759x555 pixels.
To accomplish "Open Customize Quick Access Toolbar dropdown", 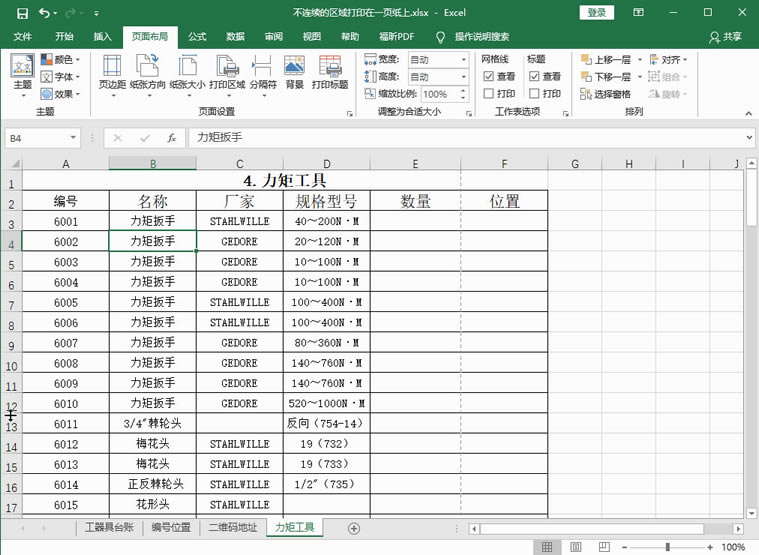I will [x=96, y=14].
